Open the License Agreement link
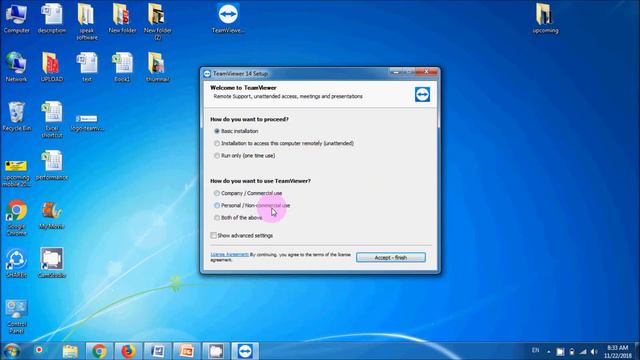Image resolution: width=640 pixels, height=360 pixels. (229, 254)
